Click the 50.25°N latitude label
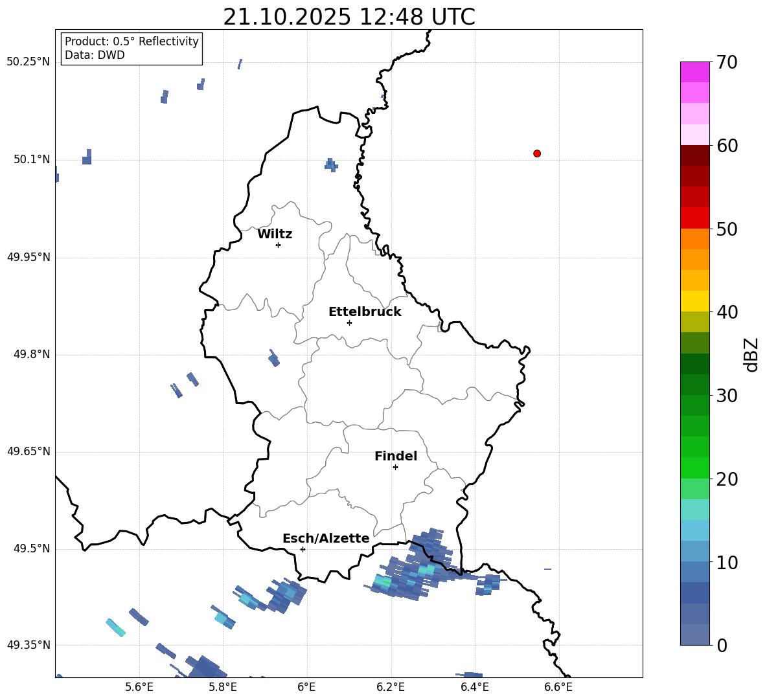Screen dimensions: 767x700 click(x=29, y=62)
